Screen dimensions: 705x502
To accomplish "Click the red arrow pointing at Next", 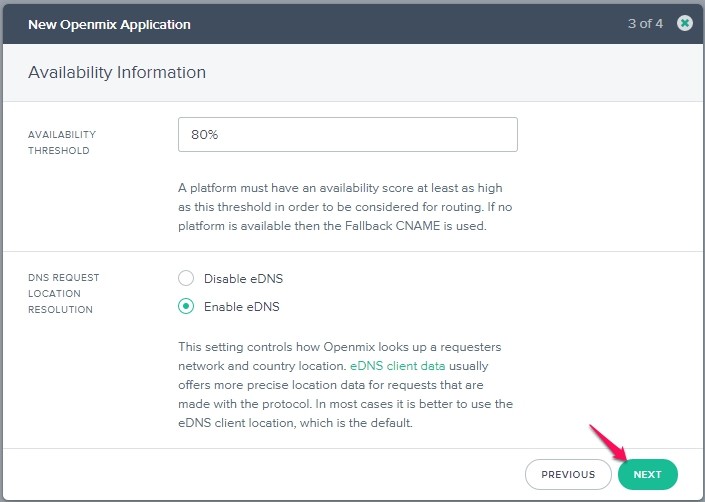I will pos(607,444).
